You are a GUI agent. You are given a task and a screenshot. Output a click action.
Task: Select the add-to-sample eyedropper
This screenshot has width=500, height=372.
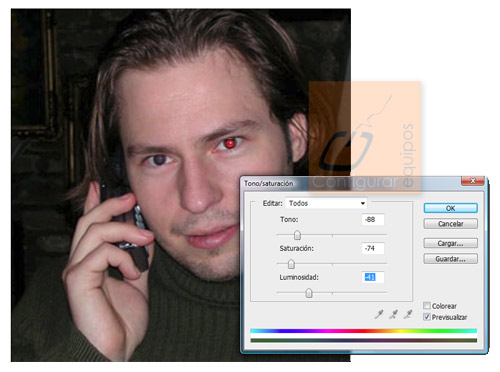pos(393,314)
